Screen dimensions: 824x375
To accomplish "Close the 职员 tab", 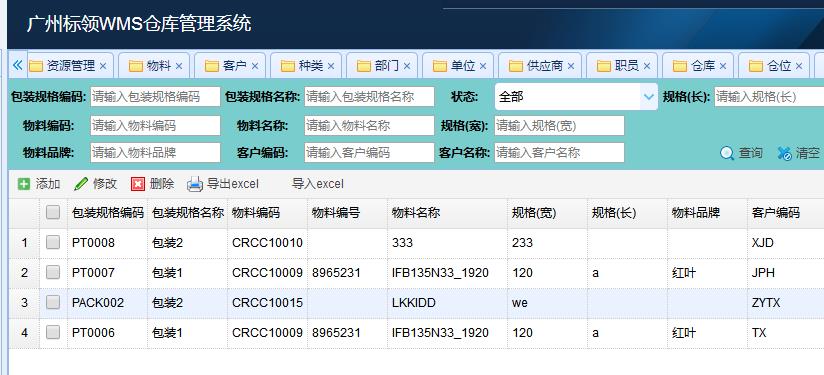I will tap(647, 66).
